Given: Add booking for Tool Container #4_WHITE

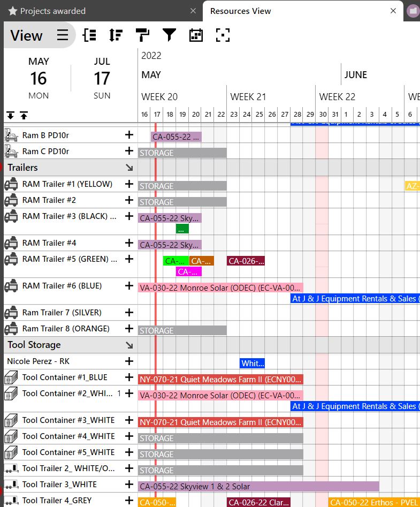Looking at the screenshot, I should click(129, 436).
